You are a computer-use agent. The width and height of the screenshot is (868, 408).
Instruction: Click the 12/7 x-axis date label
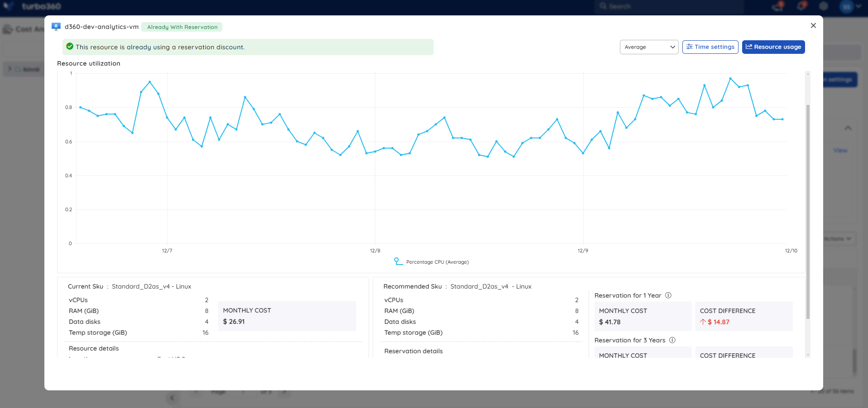tap(167, 251)
